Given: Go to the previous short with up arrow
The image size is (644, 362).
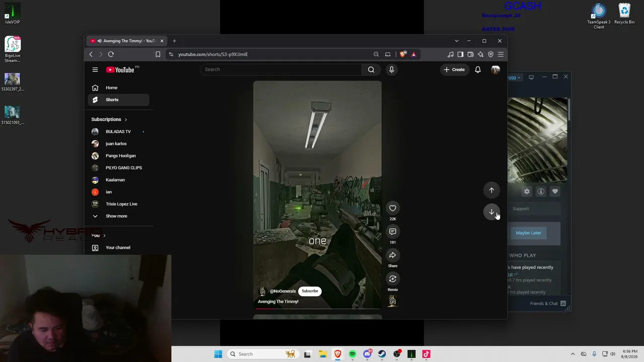Looking at the screenshot, I should tap(492, 190).
